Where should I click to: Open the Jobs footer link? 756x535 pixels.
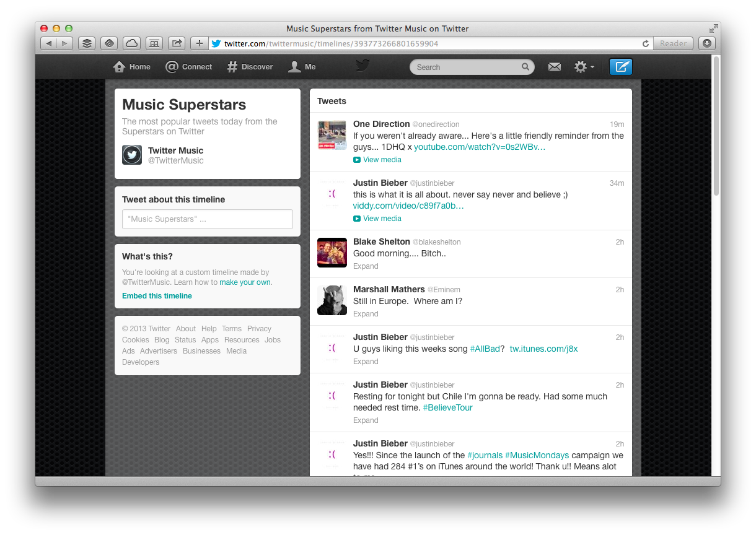coord(273,340)
